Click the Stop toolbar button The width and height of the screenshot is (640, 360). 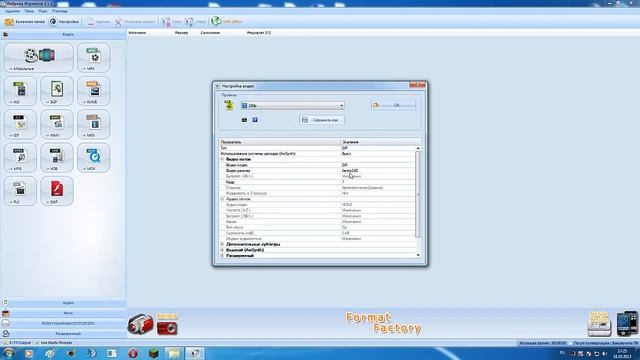[x=171, y=22]
